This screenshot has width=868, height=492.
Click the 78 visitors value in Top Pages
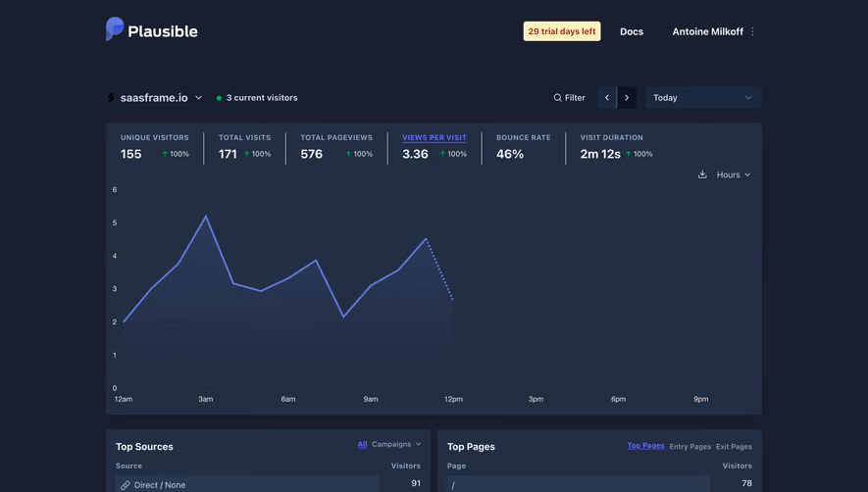[x=746, y=483]
